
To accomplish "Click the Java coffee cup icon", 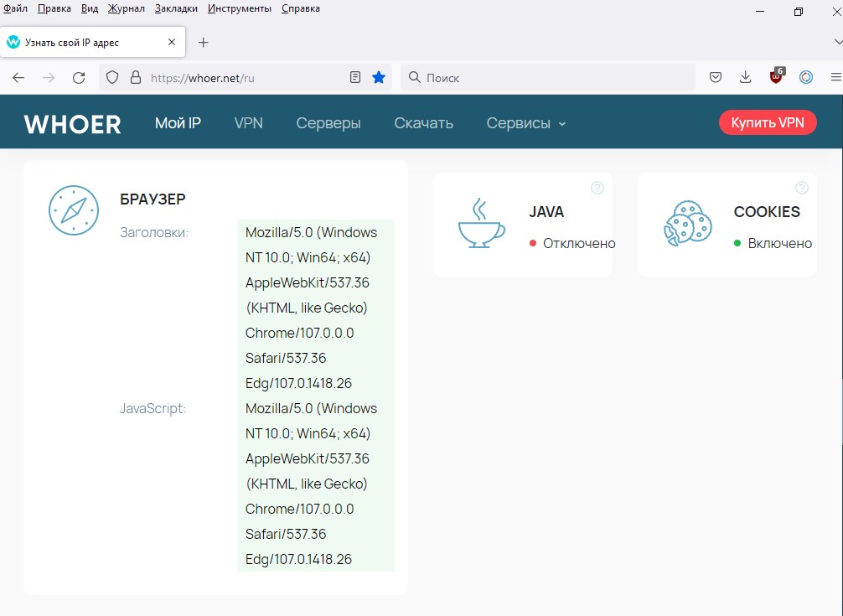I will [481, 223].
